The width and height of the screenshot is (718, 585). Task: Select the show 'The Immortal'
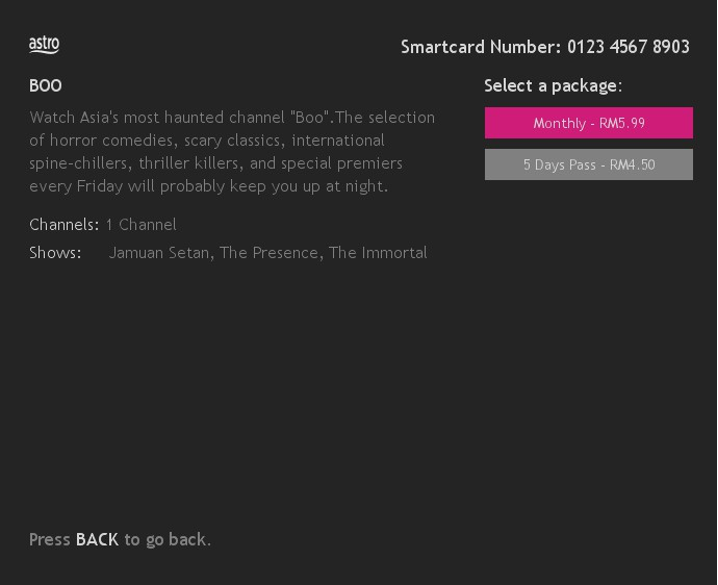[x=378, y=253]
